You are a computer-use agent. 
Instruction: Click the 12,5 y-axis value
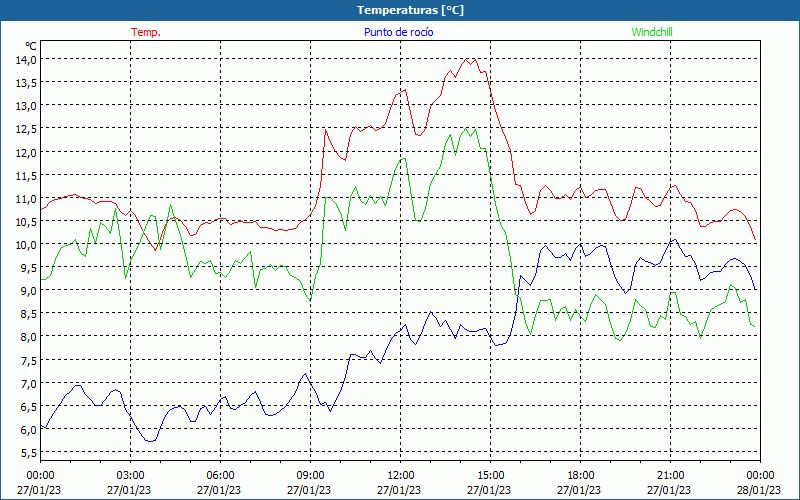[26, 129]
